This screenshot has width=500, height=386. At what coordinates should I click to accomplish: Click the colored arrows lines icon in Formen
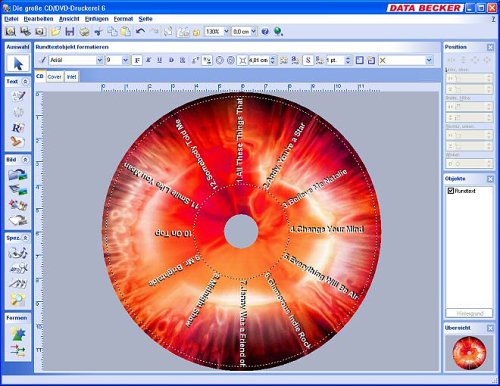(18, 351)
